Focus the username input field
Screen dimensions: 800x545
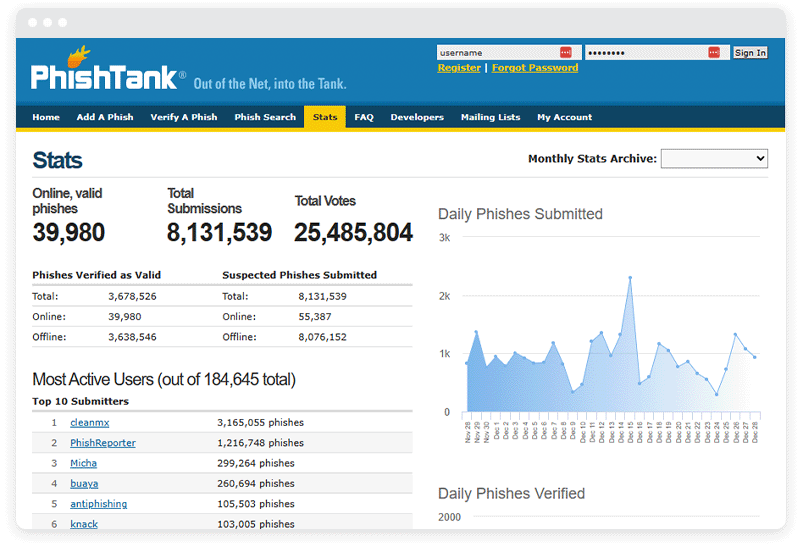[x=509, y=53]
